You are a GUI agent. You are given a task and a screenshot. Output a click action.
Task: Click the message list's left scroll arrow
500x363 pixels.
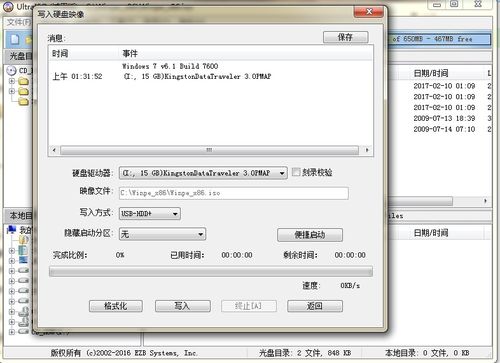click(x=54, y=150)
